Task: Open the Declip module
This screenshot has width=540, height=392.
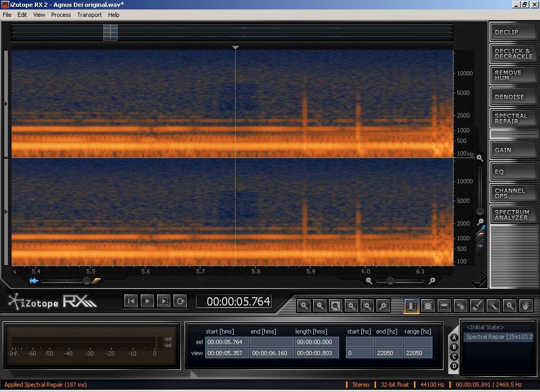Action: click(514, 32)
